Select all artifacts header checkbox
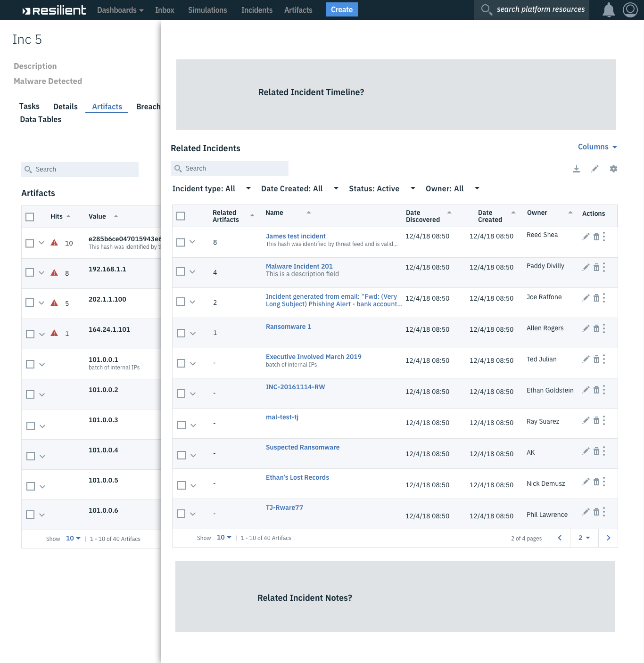 [x=30, y=217]
